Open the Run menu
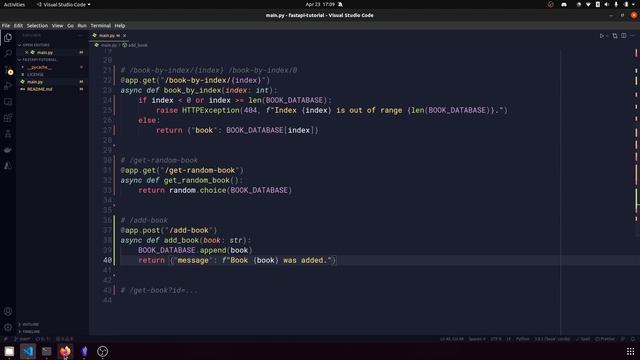The image size is (640, 360). coord(82,26)
